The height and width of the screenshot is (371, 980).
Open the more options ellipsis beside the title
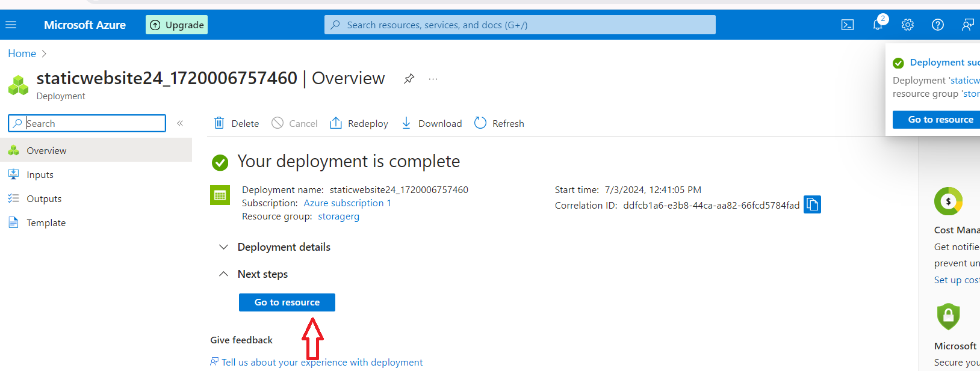click(x=433, y=79)
